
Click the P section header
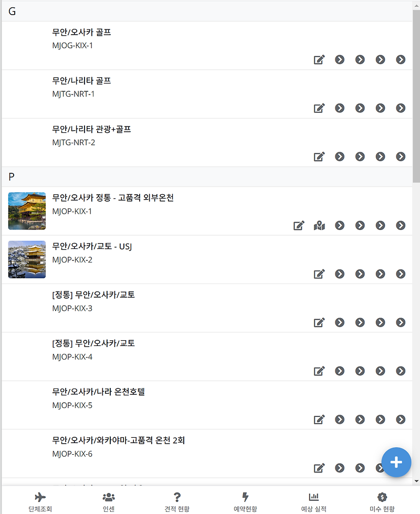207,177
